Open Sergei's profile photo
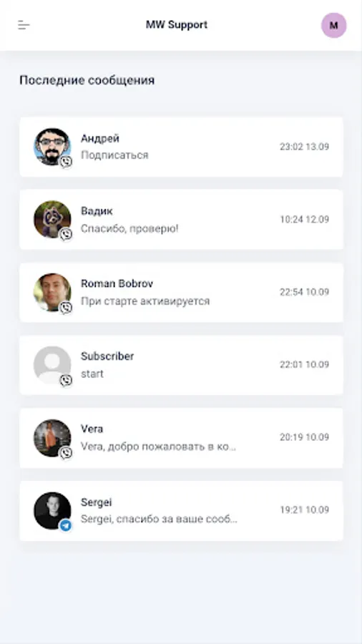The width and height of the screenshot is (362, 644). click(x=52, y=510)
